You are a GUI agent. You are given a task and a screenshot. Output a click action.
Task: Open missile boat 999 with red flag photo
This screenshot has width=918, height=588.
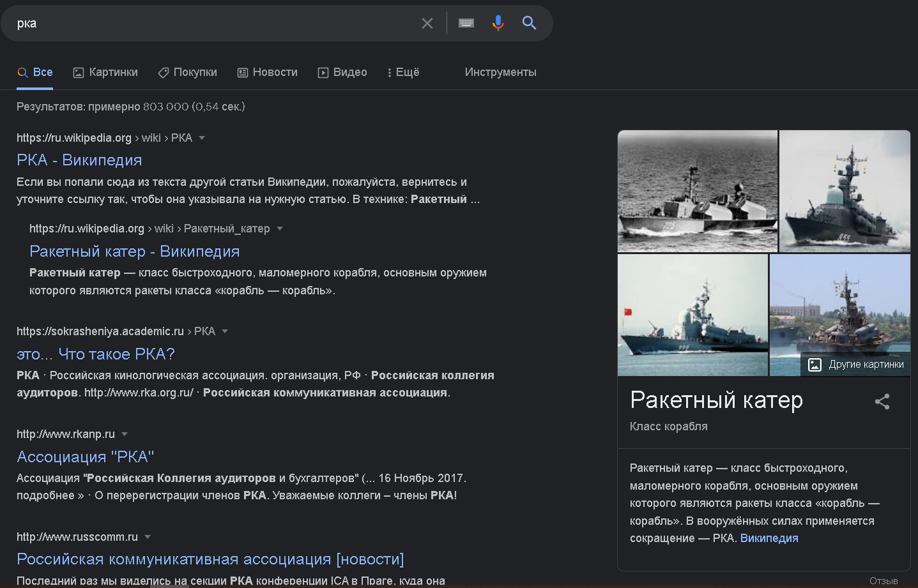click(x=692, y=315)
